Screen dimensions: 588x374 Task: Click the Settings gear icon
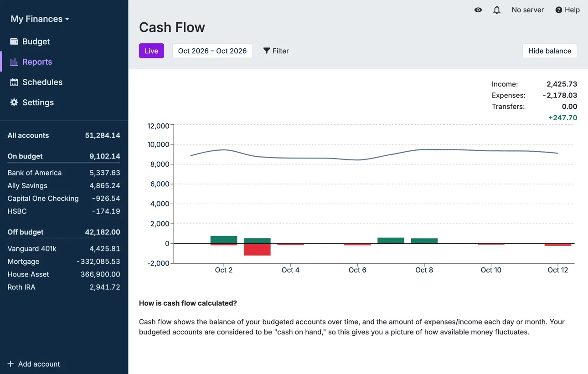click(14, 102)
